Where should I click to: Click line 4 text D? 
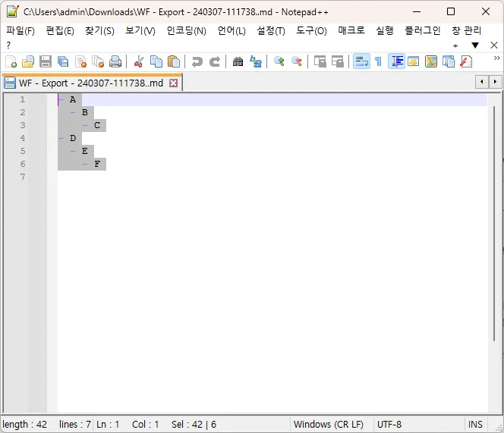73,138
